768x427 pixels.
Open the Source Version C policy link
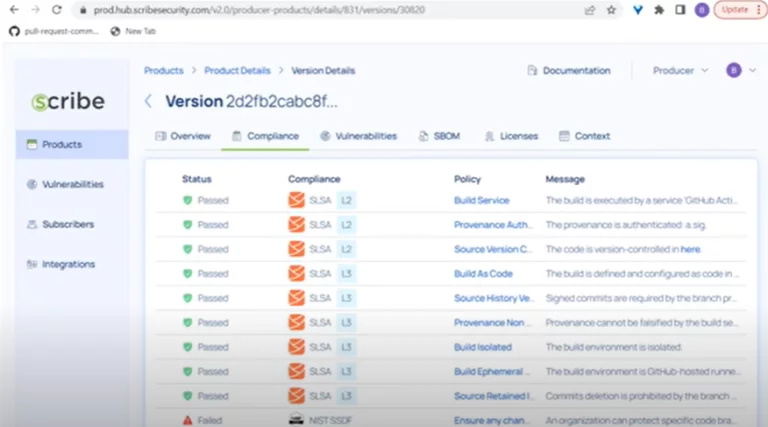493,249
